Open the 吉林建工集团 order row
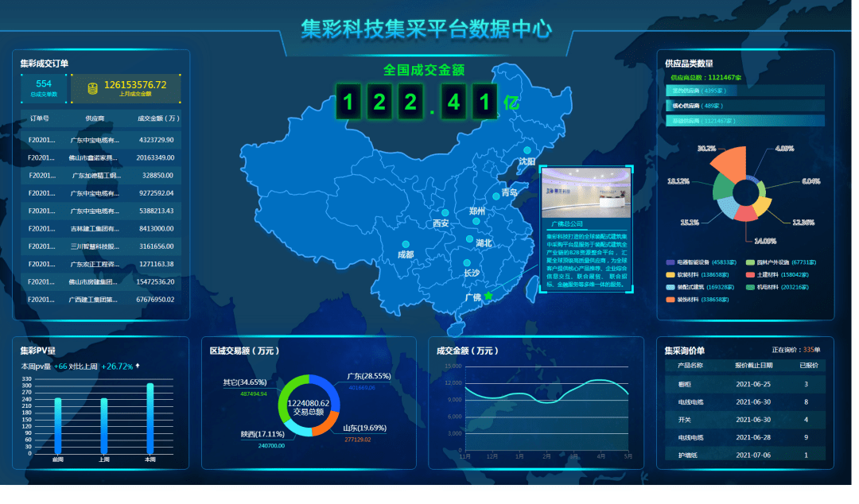Viewport: 859px width, 504px height. pos(101,229)
